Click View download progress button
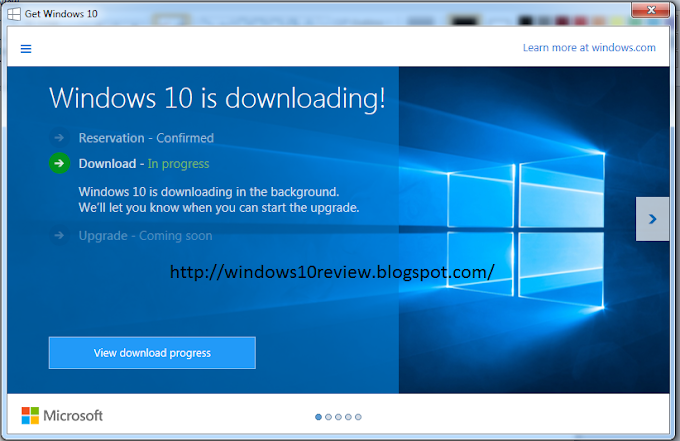The image size is (680, 441). coord(152,353)
